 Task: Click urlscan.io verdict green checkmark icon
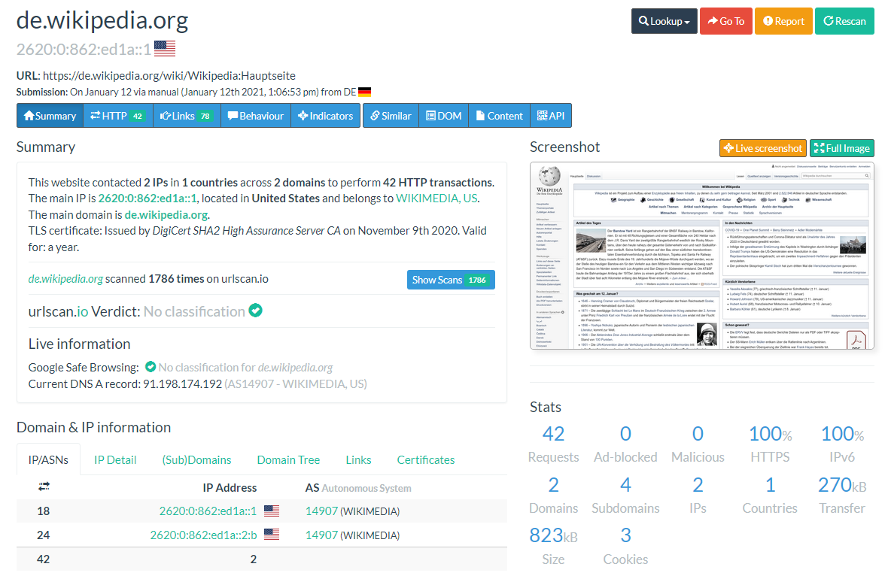tap(255, 310)
